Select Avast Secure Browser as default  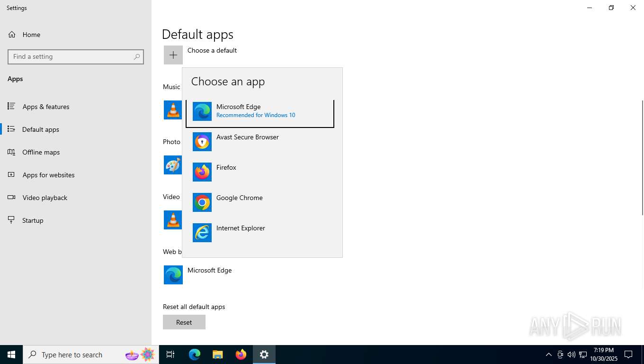260,142
